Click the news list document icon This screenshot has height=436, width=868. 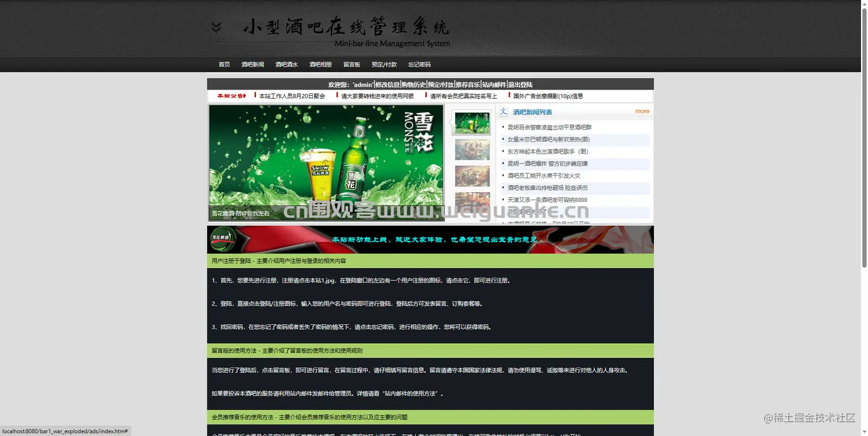coord(503,112)
